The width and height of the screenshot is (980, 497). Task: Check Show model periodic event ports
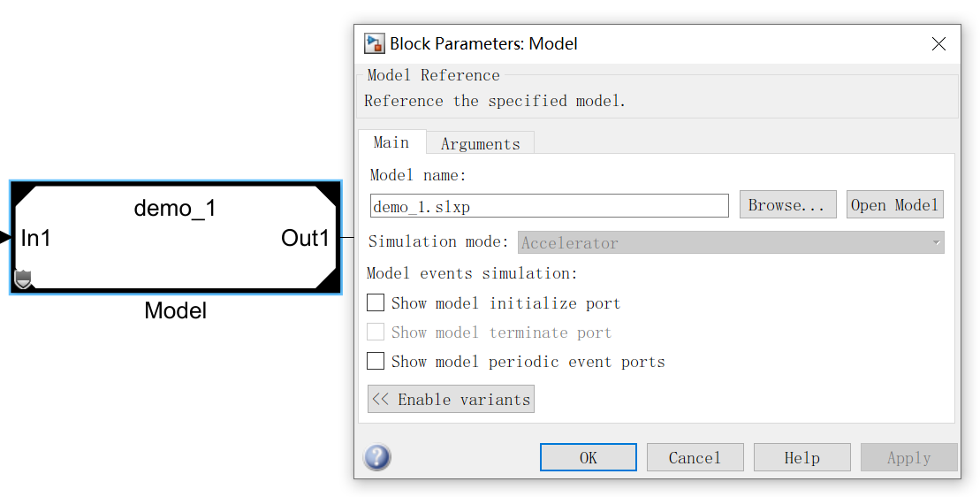[376, 362]
